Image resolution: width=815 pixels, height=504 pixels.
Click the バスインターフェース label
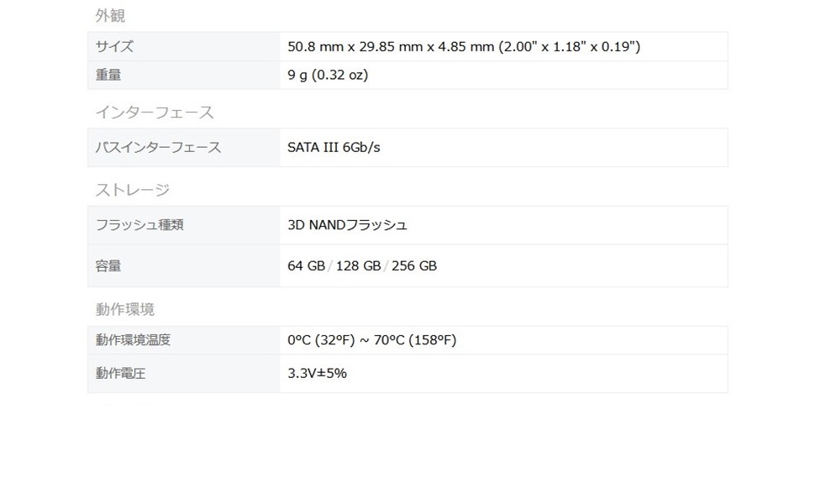(x=158, y=148)
